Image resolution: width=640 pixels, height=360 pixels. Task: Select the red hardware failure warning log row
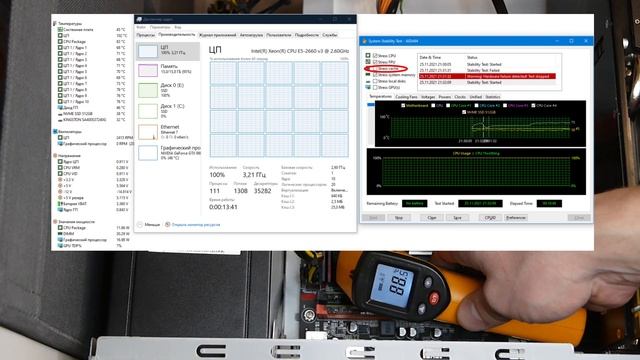[x=487, y=76]
